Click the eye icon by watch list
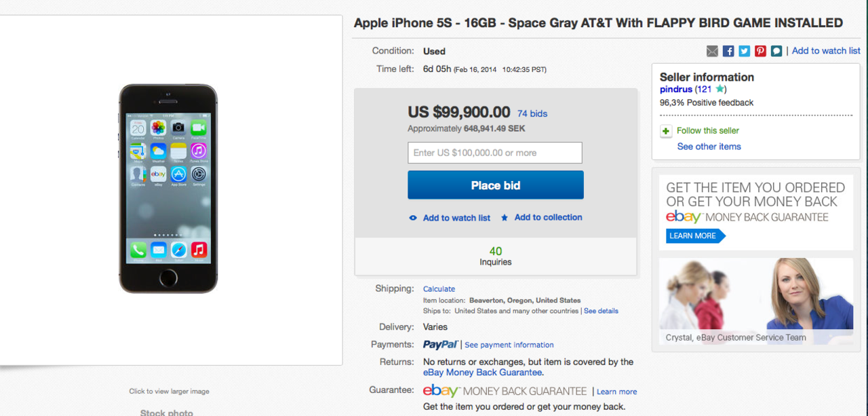868x416 pixels. (x=413, y=218)
